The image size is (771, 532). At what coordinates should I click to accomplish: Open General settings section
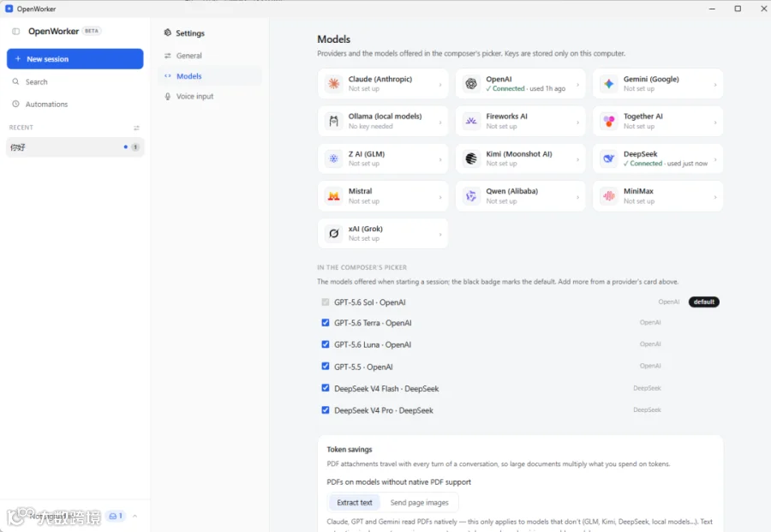click(x=210, y=56)
